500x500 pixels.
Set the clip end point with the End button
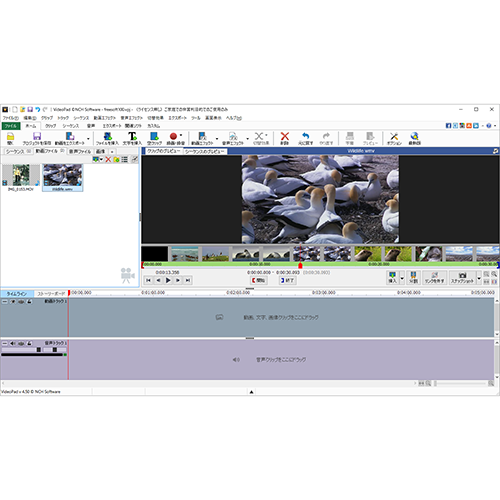pos(288,280)
